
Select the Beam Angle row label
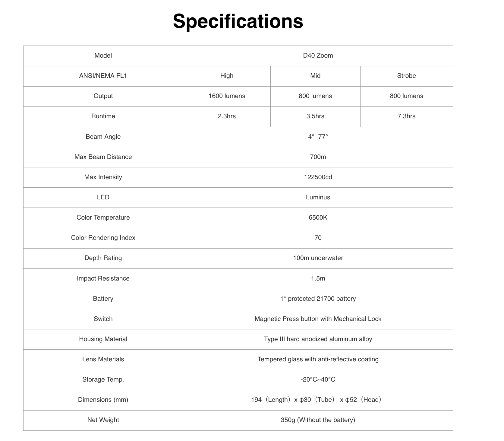click(x=103, y=137)
